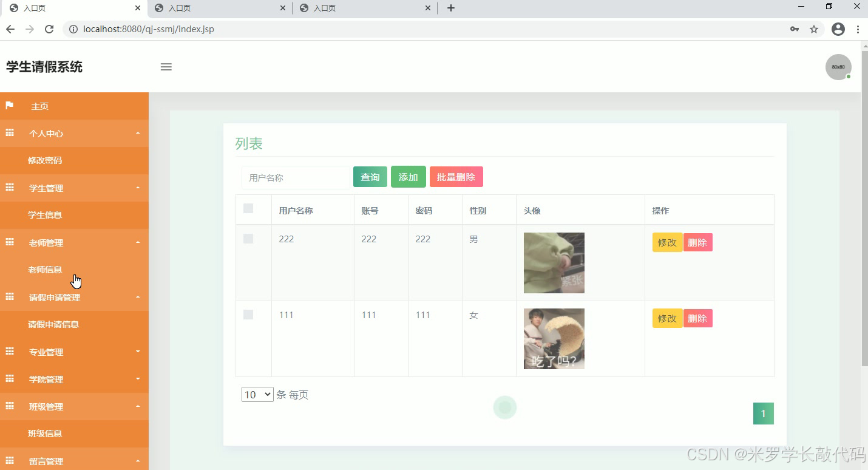Check the checkbox for user 111
The image size is (868, 470).
tap(248, 315)
